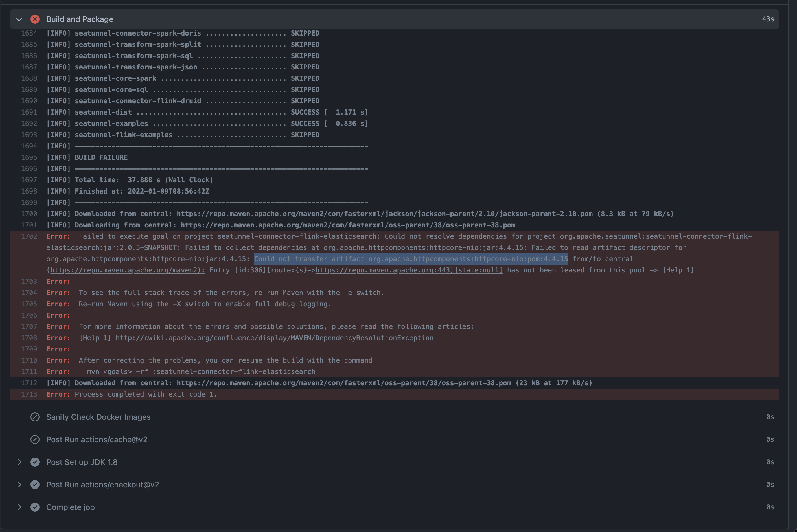Screen dimensions: 797x532
Task: Click line number 1695 BUILD FAILURE
Action: 29,157
